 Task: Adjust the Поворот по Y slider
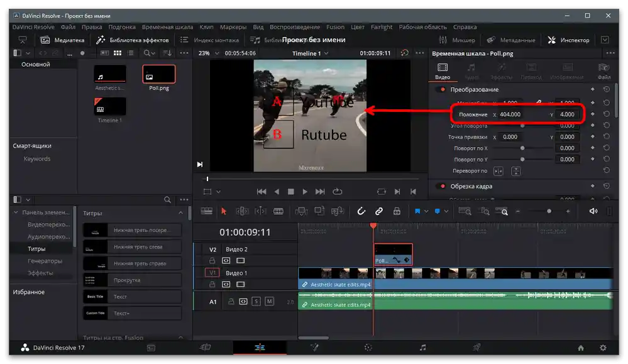pos(522,160)
